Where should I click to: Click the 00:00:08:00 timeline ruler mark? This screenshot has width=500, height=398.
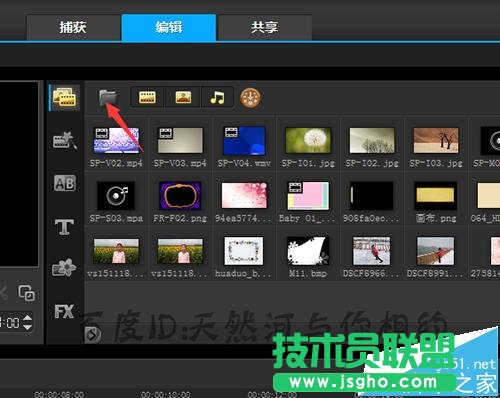59,394
